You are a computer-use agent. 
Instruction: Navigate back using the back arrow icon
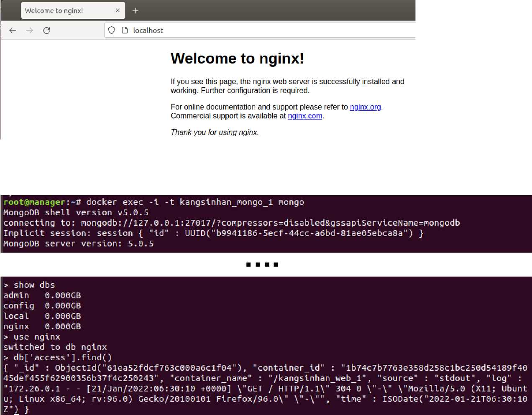coord(13,30)
